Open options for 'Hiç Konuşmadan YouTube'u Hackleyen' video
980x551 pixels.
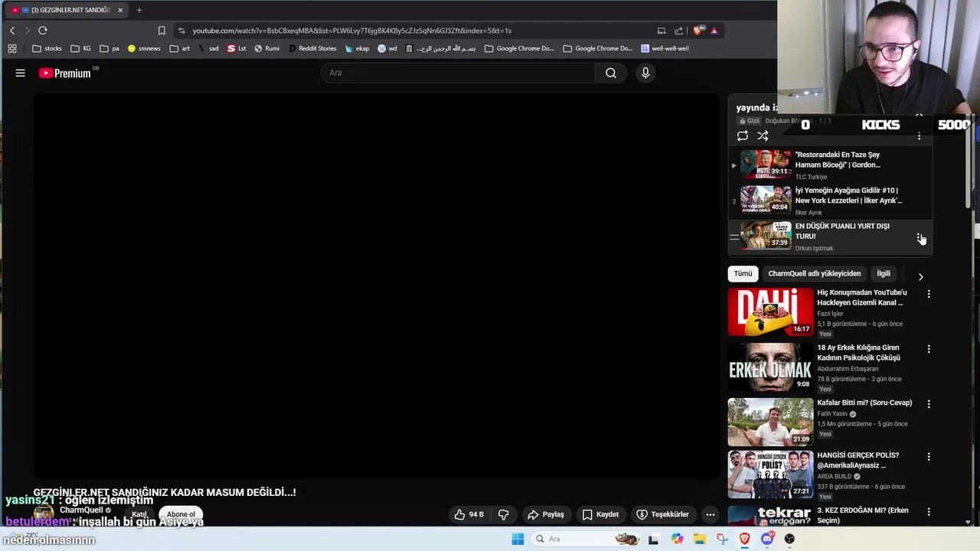point(929,294)
